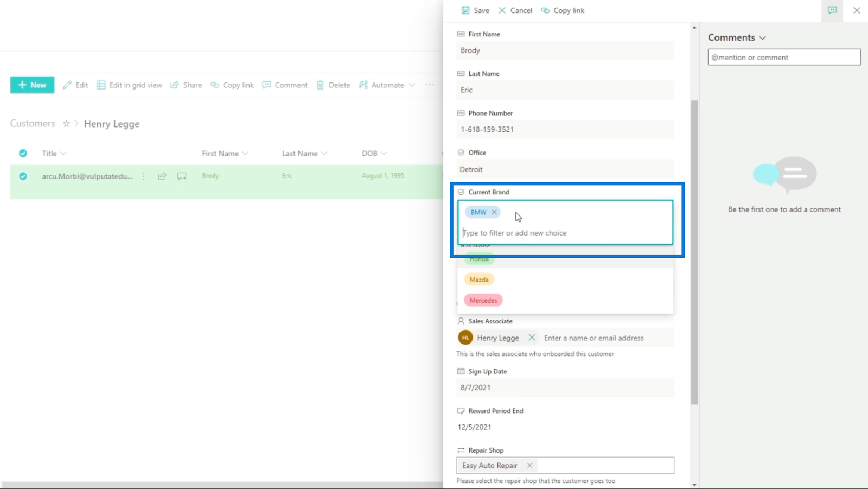This screenshot has width=868, height=489.
Task: Click the New item button
Action: coord(32,85)
